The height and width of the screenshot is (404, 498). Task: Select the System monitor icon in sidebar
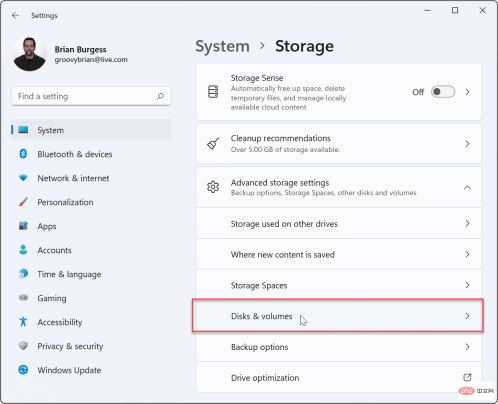point(23,130)
